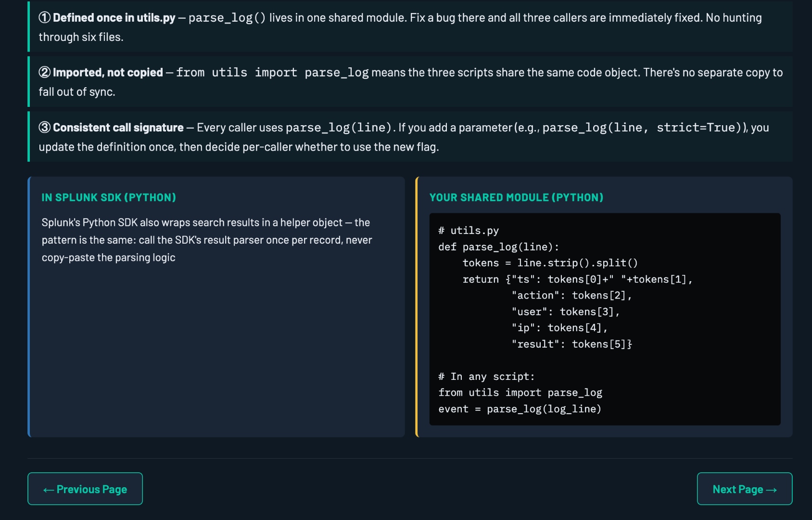Click the inline 'from utils import parse_log' code in point 2
This screenshot has height=520, width=812.
point(272,73)
